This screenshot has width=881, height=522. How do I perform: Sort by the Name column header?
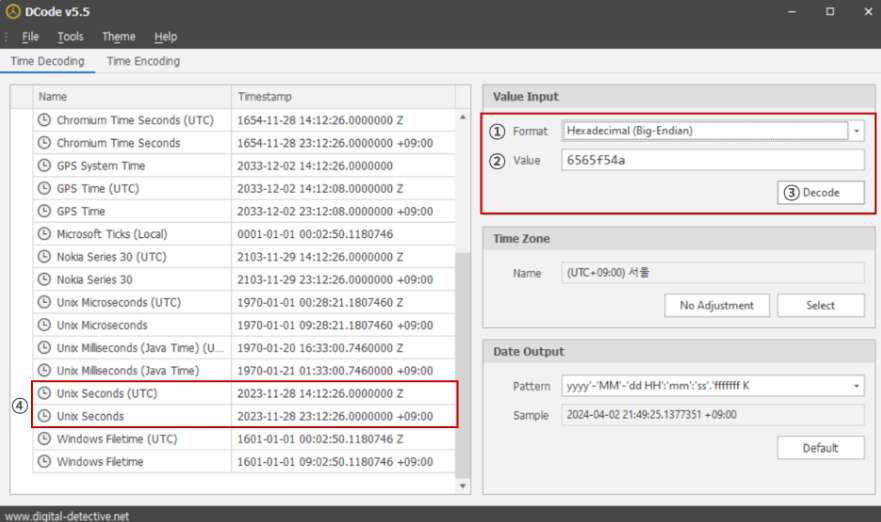[132, 97]
